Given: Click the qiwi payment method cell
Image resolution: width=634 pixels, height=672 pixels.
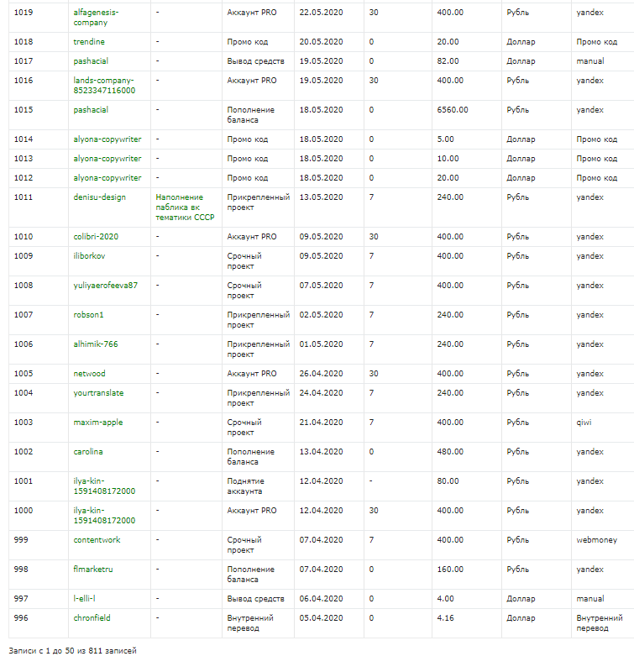Looking at the screenshot, I should 584,423.
